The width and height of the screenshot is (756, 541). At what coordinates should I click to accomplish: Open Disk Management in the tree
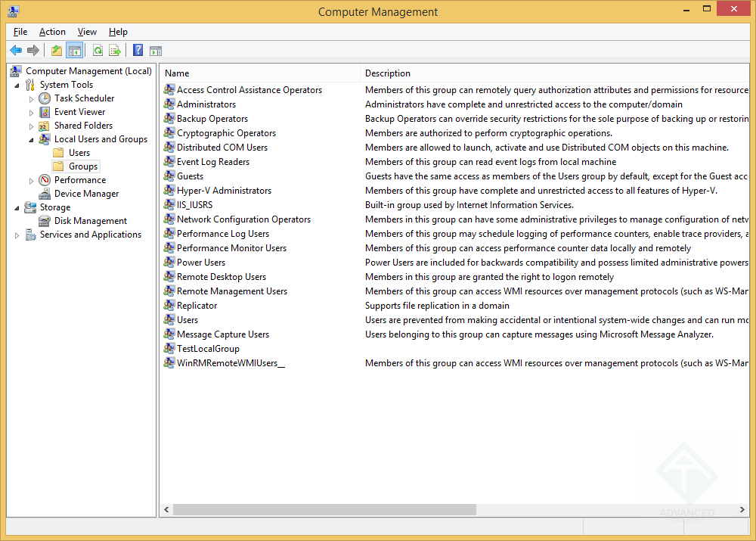(x=90, y=221)
